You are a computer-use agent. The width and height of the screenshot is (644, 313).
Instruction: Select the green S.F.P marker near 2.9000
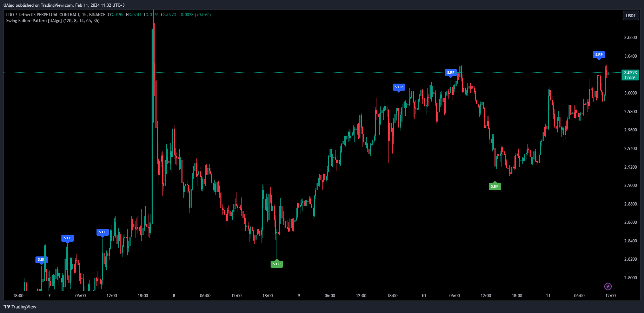pyautogui.click(x=495, y=186)
